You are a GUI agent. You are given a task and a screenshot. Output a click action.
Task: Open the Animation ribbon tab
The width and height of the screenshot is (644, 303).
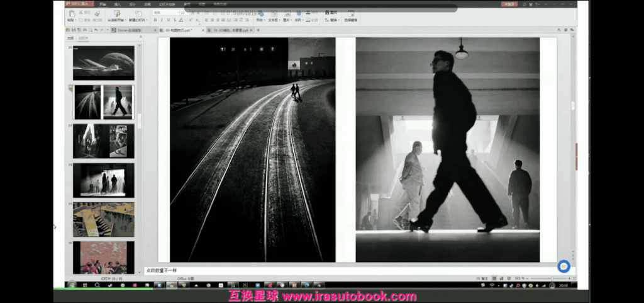click(147, 4)
